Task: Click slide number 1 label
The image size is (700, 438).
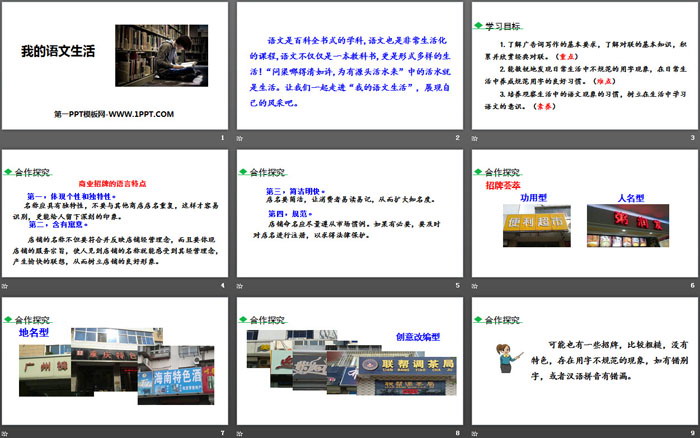Action: (222, 138)
